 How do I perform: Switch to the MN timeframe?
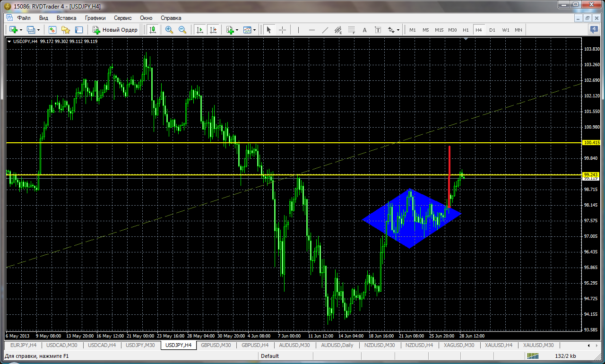(x=519, y=30)
